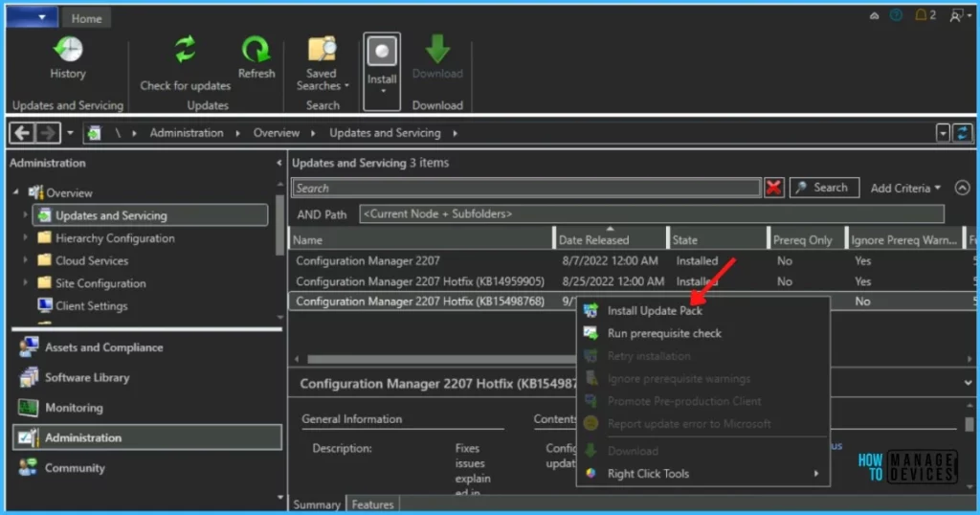
Task: Select the Configuration Manager 2207 row
Action: pos(632,260)
